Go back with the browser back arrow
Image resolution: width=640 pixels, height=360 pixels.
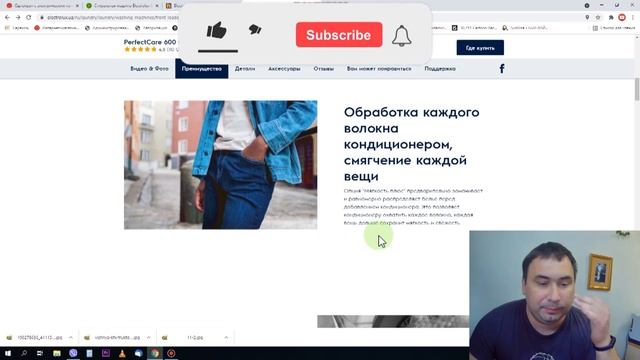click(x=7, y=18)
